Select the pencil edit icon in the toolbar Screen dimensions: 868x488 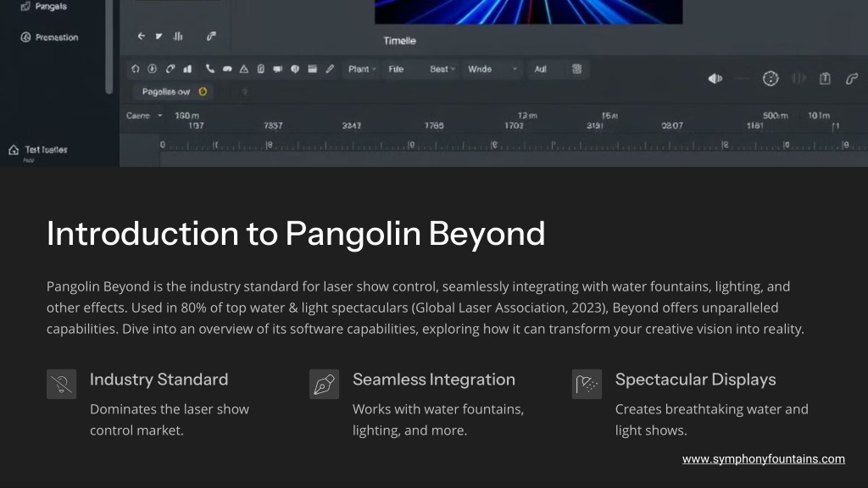click(330, 69)
